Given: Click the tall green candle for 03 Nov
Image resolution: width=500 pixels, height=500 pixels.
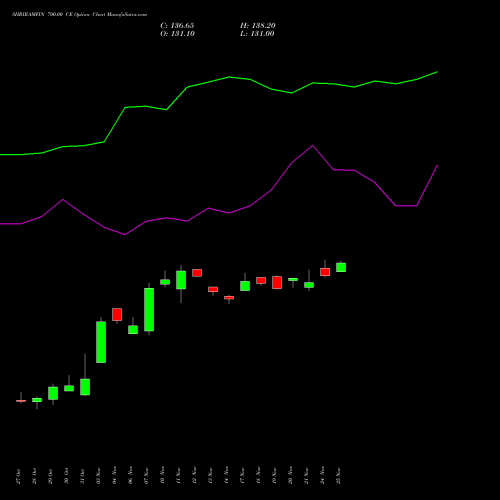Looking at the screenshot, I should [101, 342].
